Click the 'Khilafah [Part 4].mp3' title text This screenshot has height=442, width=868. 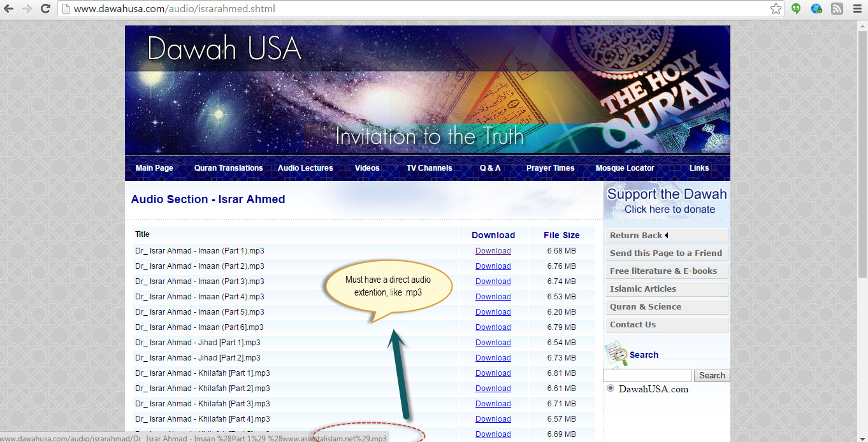pos(203,419)
